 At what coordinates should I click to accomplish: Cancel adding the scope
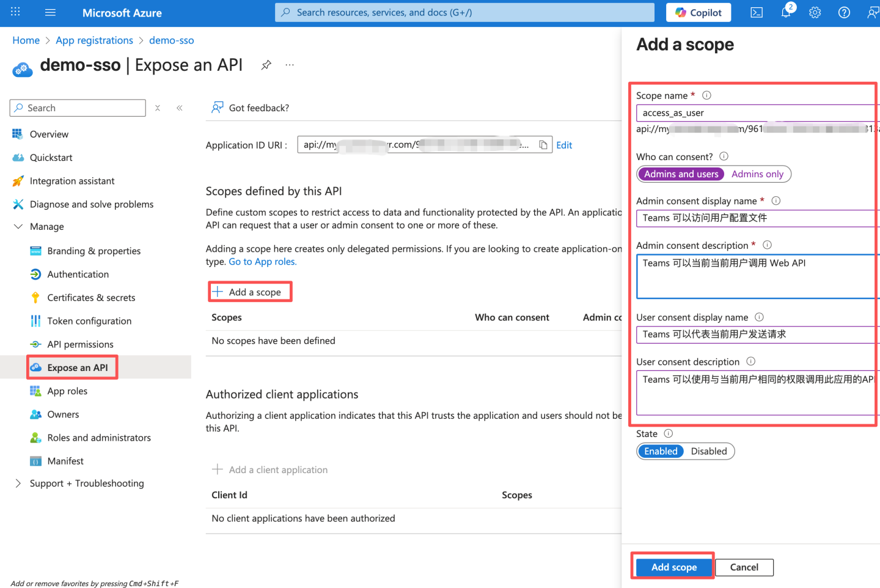pos(744,567)
